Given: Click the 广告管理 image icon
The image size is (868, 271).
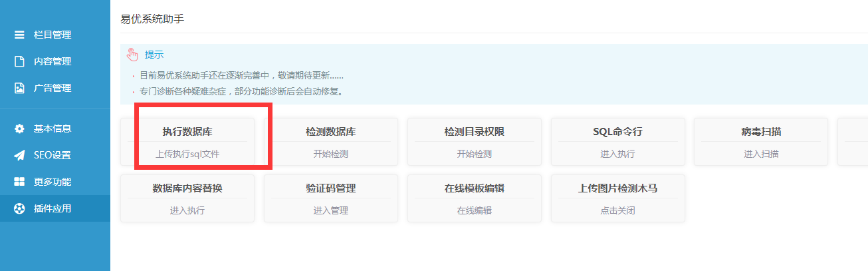Looking at the screenshot, I should point(20,88).
